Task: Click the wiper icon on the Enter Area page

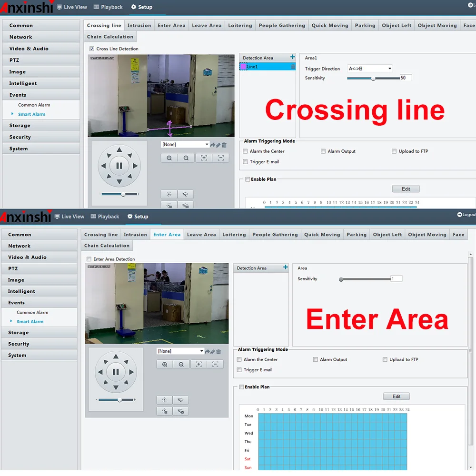Action: (x=180, y=400)
